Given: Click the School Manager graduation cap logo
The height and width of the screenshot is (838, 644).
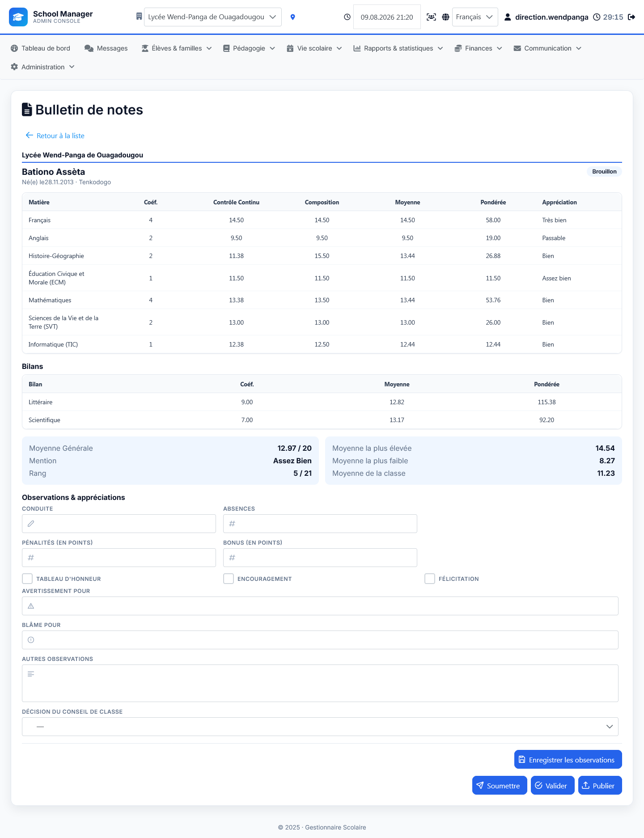Looking at the screenshot, I should click(18, 17).
